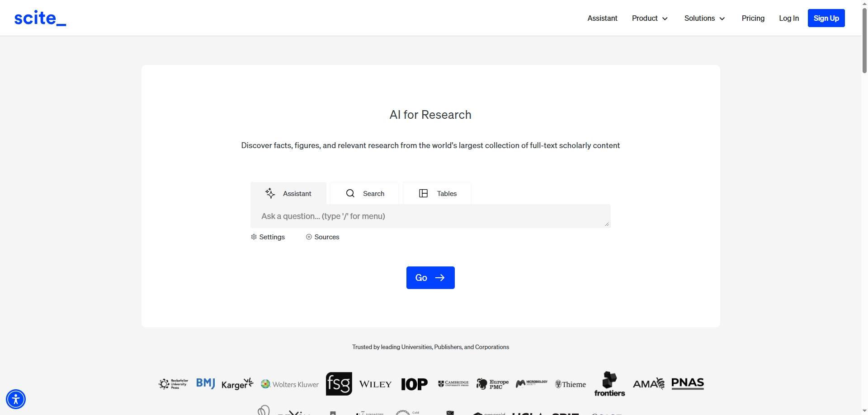The height and width of the screenshot is (415, 868).
Task: Click the fsg black logo
Action: [x=339, y=384]
